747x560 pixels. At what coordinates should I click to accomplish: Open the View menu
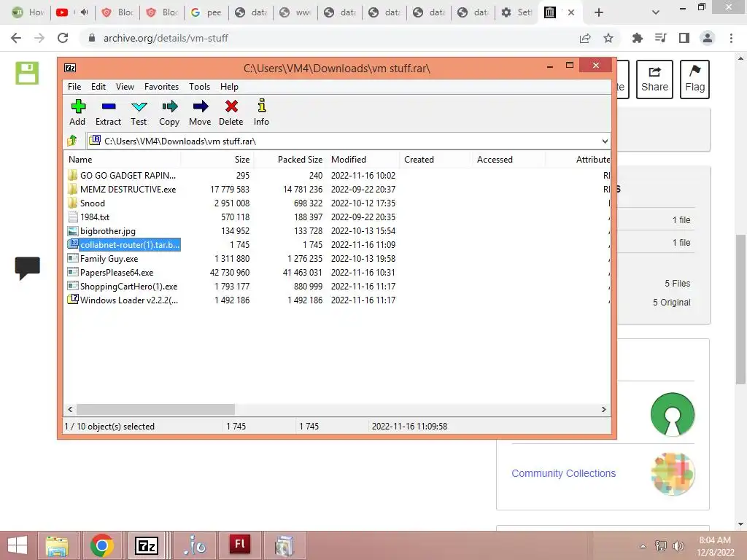pos(125,87)
